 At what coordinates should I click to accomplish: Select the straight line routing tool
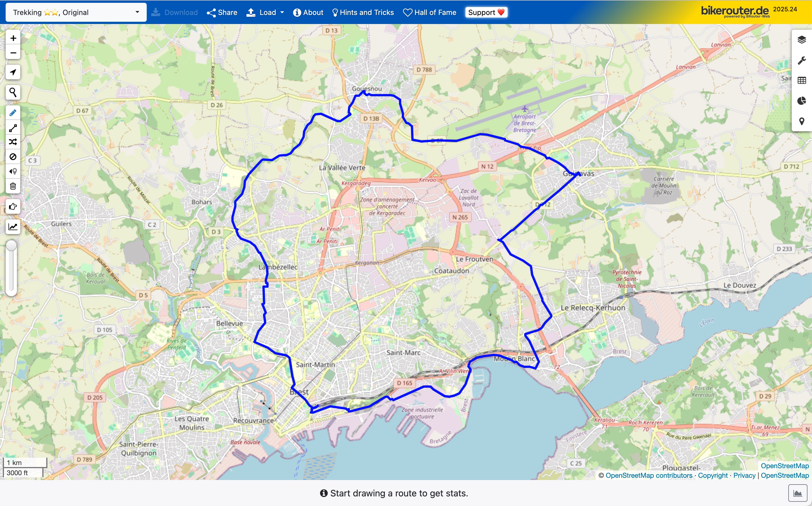point(13,128)
